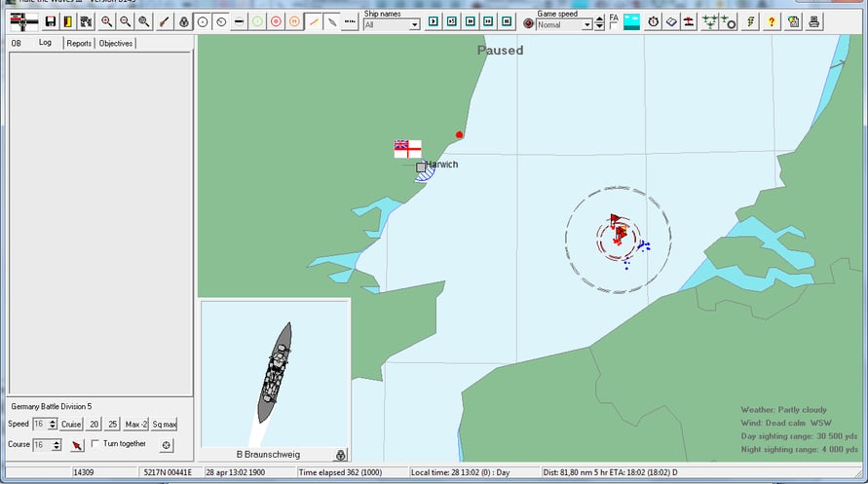Click the fast-forward playback control
Viewport: 868px width, 484px height.
pos(488,21)
